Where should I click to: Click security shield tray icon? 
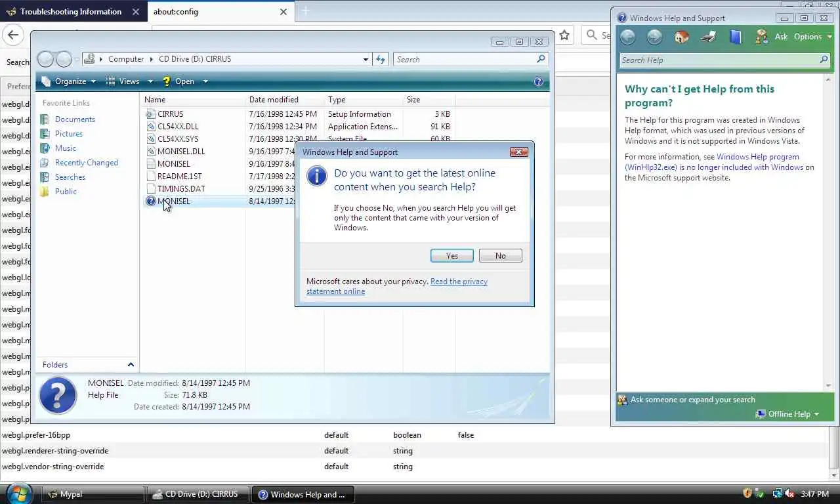pos(747,493)
